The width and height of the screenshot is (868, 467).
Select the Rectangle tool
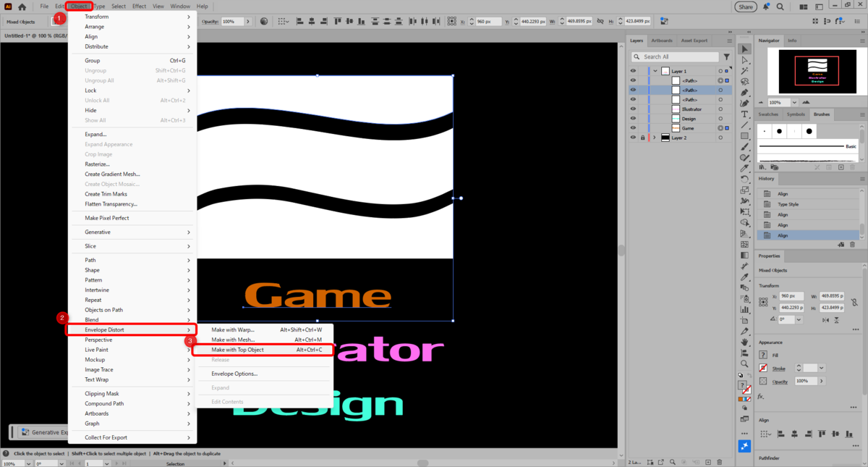pos(744,136)
